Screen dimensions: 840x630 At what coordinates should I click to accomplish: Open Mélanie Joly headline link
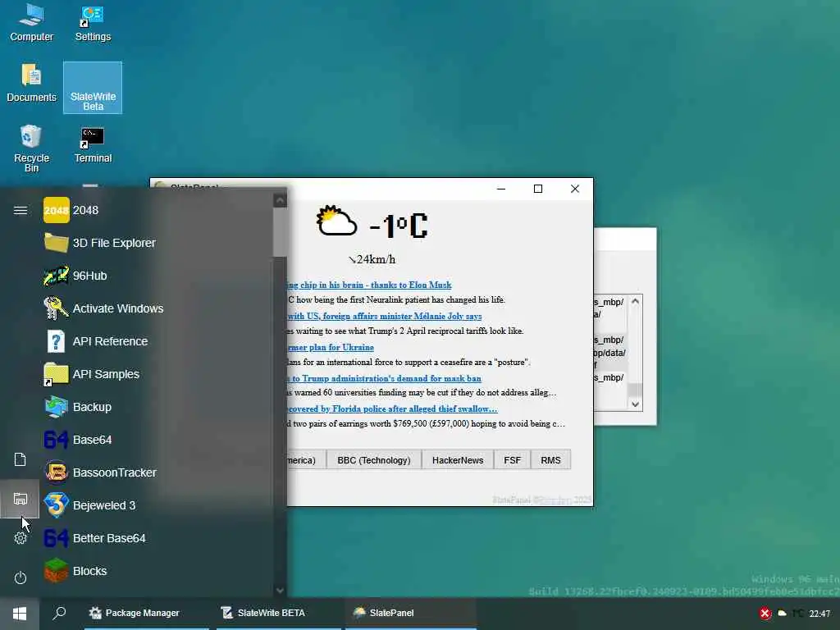[385, 316]
